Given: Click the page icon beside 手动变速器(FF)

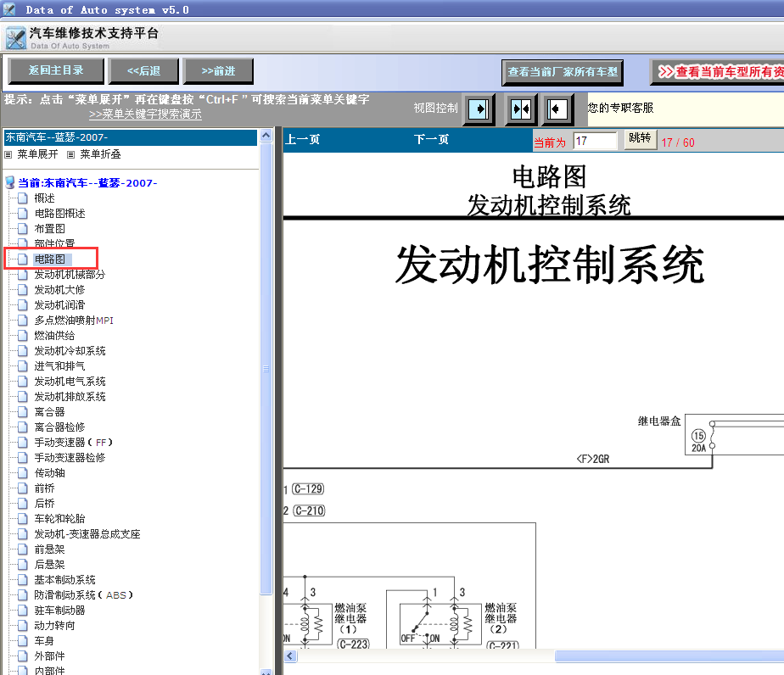Looking at the screenshot, I should coord(23,443).
